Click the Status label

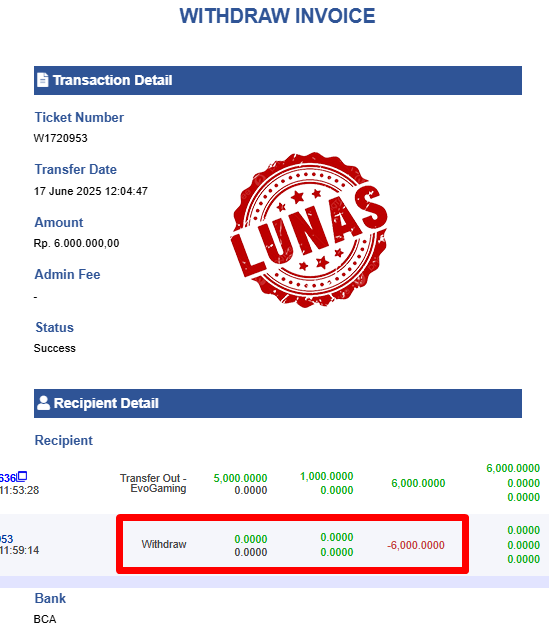click(x=54, y=328)
